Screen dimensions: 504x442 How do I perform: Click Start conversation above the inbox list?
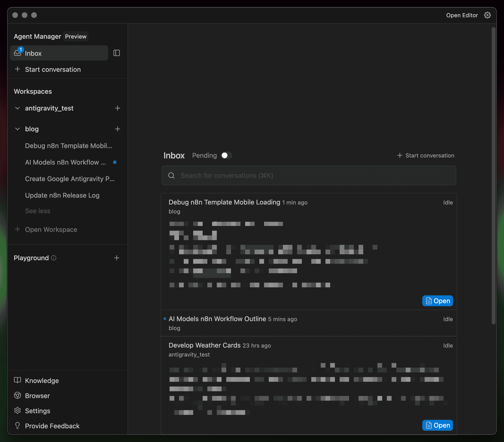click(x=426, y=155)
